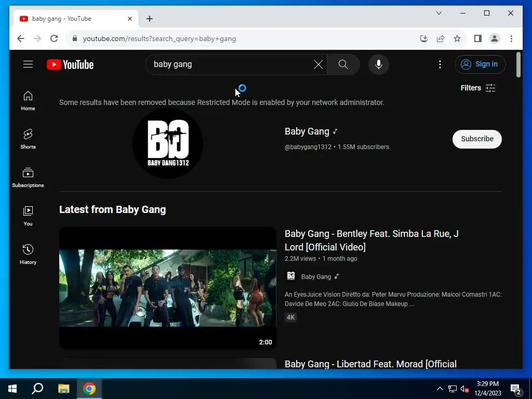The height and width of the screenshot is (399, 532).
Task: Open the notification center icon
Action: (x=515, y=389)
